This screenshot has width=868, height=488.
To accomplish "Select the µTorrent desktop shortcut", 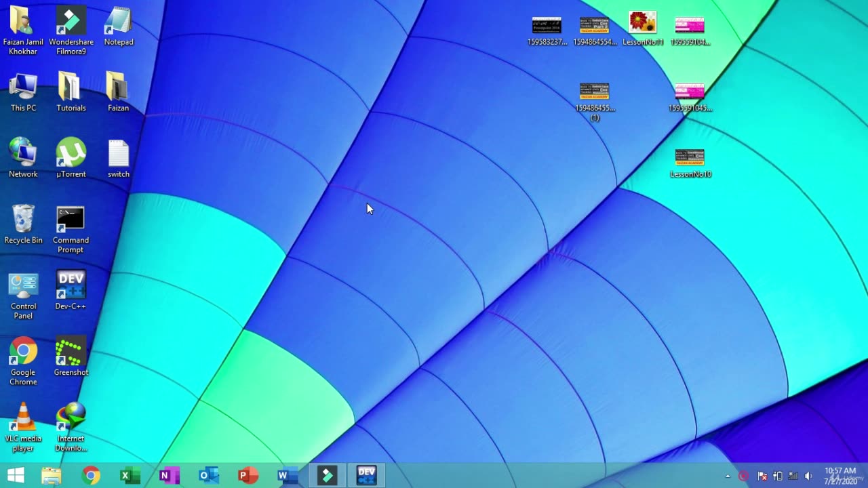I will click(71, 159).
